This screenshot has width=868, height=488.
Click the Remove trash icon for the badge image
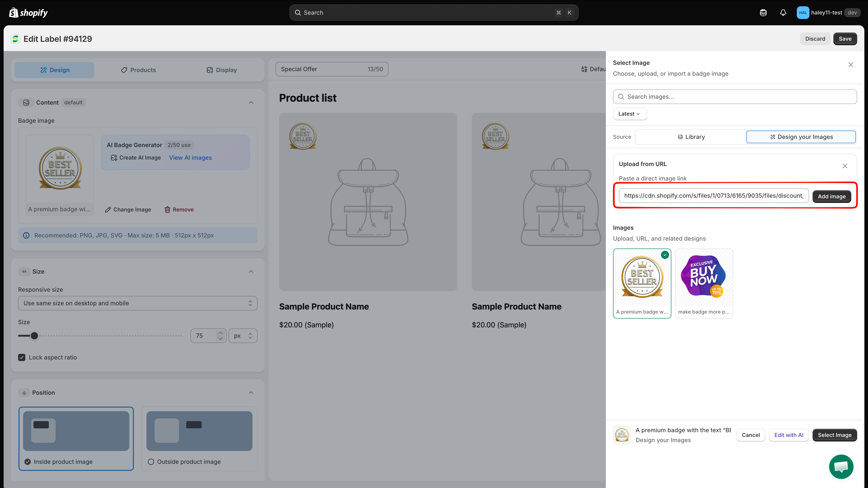point(167,209)
